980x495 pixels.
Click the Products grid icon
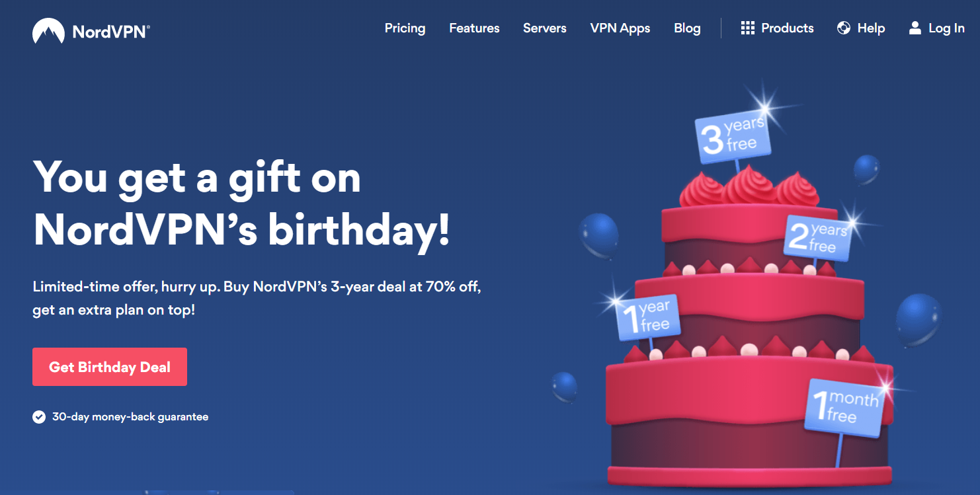[748, 28]
